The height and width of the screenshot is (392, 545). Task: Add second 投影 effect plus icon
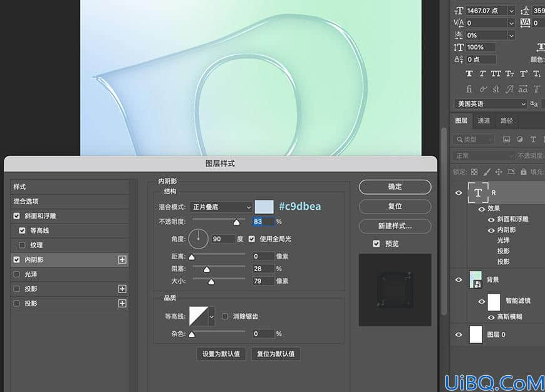122,303
